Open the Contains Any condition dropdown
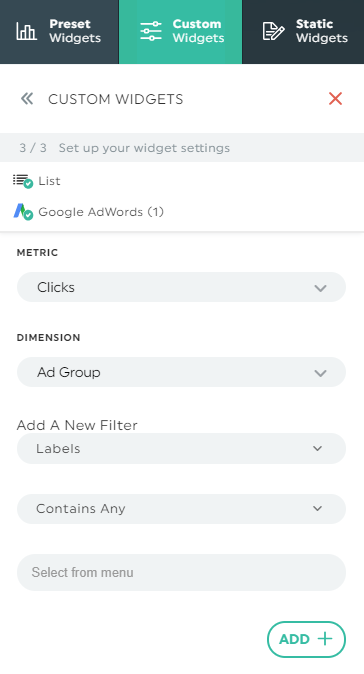Screen dimensions: 364x674 point(181,509)
